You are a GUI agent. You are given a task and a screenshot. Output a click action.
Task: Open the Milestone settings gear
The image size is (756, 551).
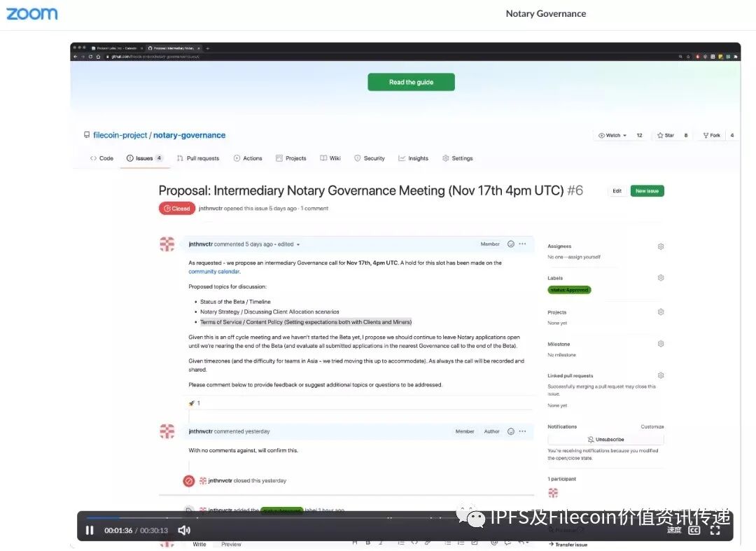point(661,344)
